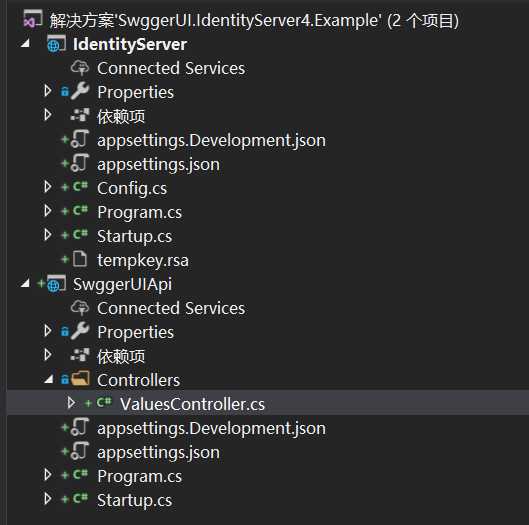Screen dimensions: 529x525
Task: Select 依赖项 label under SwggerUIApi
Action: pyautogui.click(x=121, y=356)
